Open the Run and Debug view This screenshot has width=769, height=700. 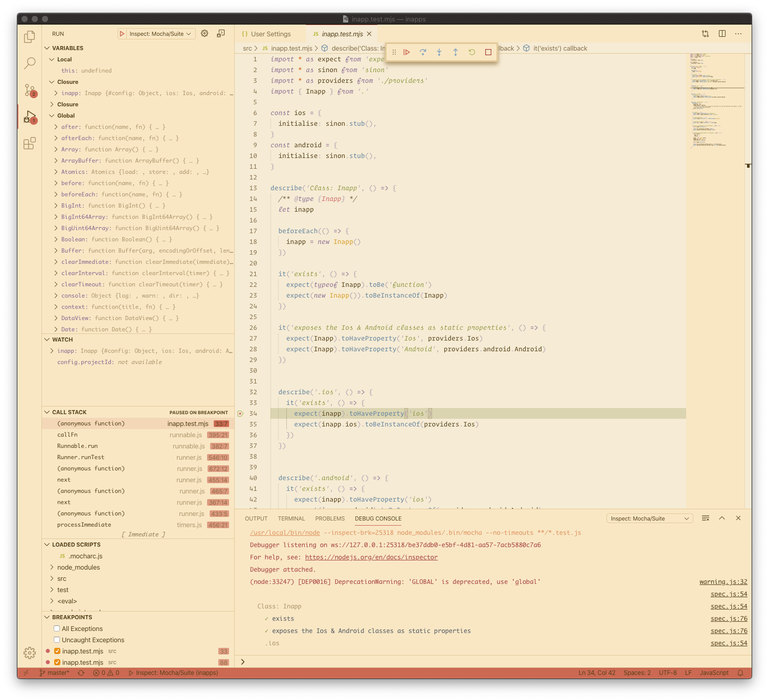tap(30, 117)
